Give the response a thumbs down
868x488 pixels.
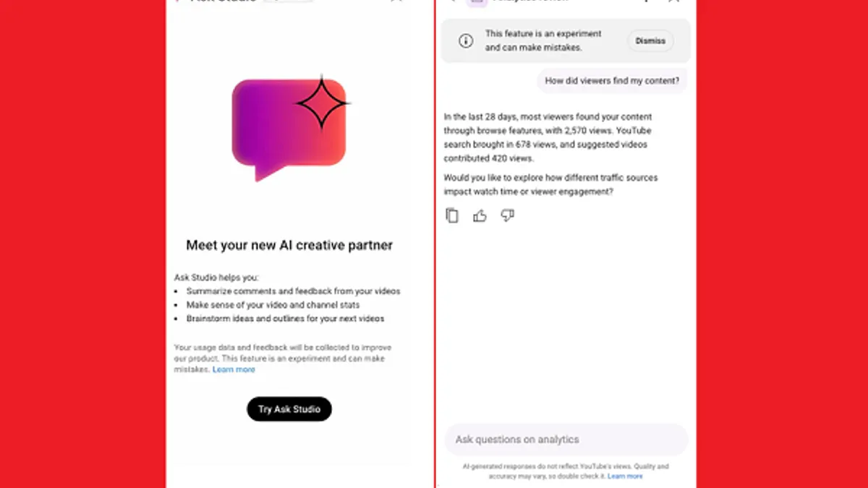click(507, 215)
